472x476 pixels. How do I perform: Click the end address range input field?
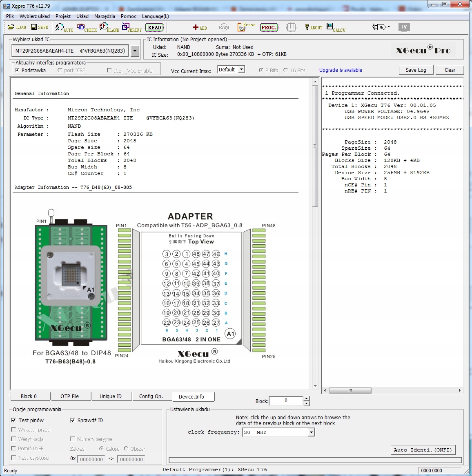coord(131,459)
